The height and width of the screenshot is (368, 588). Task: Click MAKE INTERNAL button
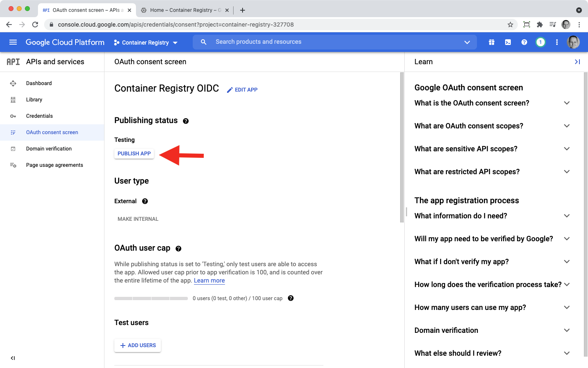coord(138,219)
